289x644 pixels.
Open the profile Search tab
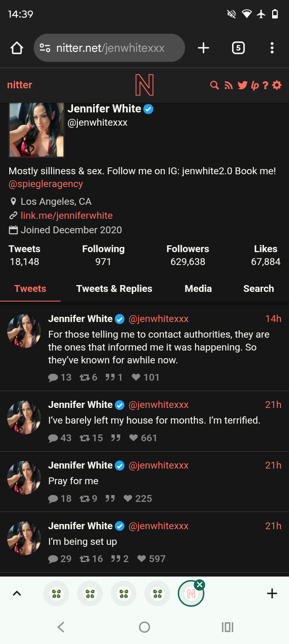coord(258,289)
